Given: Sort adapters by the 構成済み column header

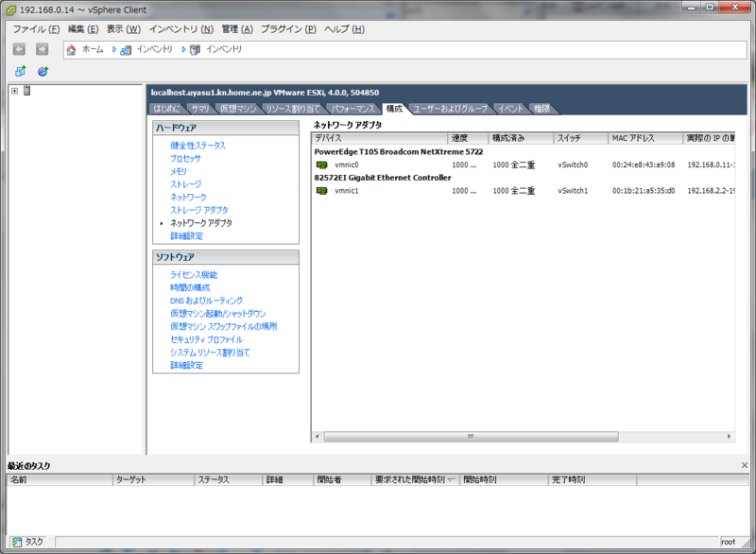Looking at the screenshot, I should pyautogui.click(x=521, y=138).
